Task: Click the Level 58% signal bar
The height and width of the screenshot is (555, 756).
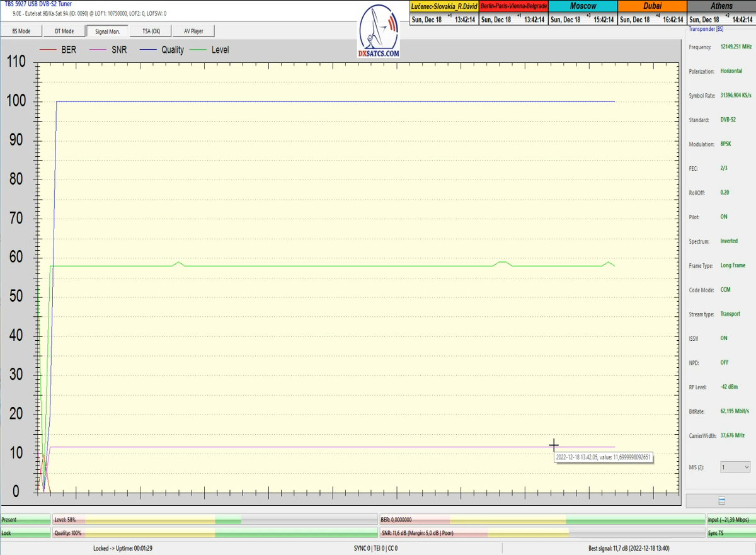Action: pos(214,520)
